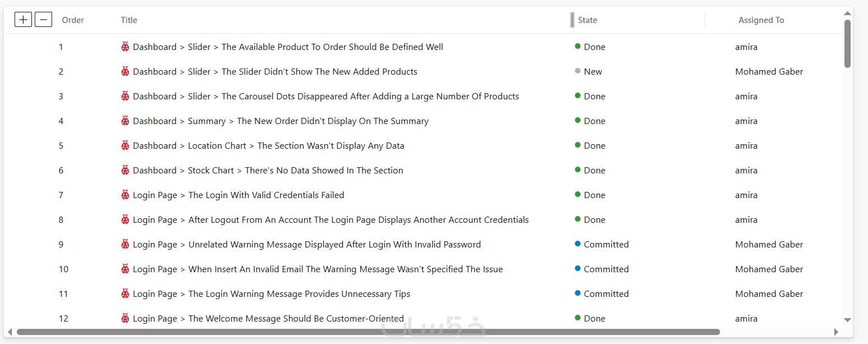Viewport: 868px width, 344px height.
Task: Click the bug icon on invalid password row
Action: pos(126,244)
